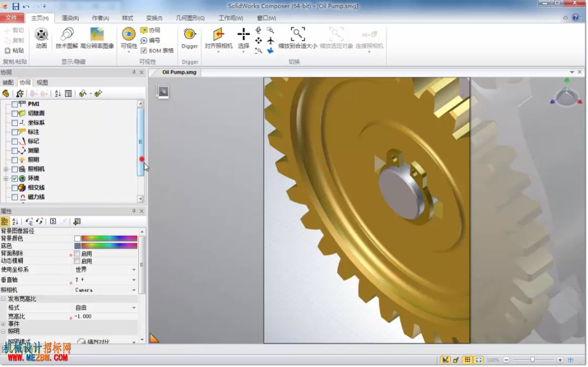
Task: Check the 照相机 checkbox
Action: click(15, 169)
